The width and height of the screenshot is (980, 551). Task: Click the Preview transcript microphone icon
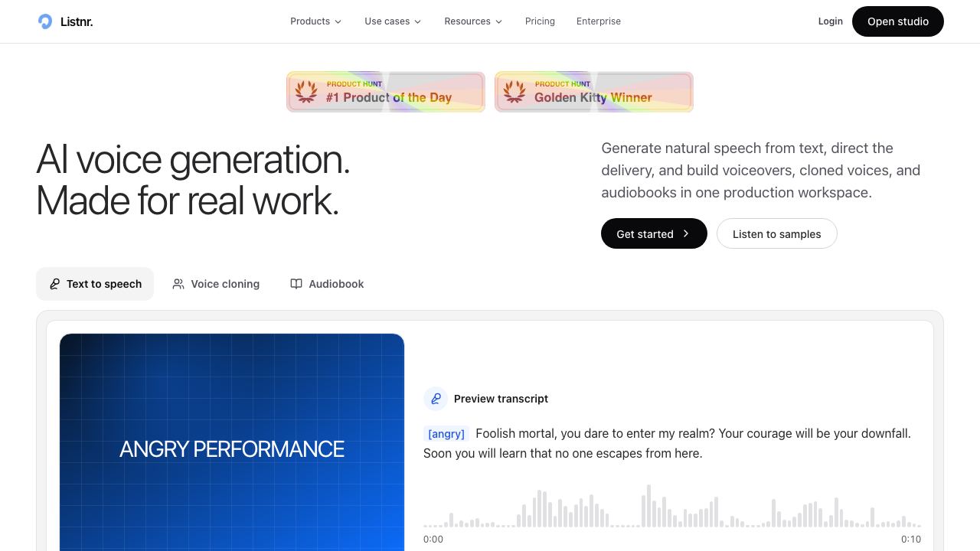(436, 399)
